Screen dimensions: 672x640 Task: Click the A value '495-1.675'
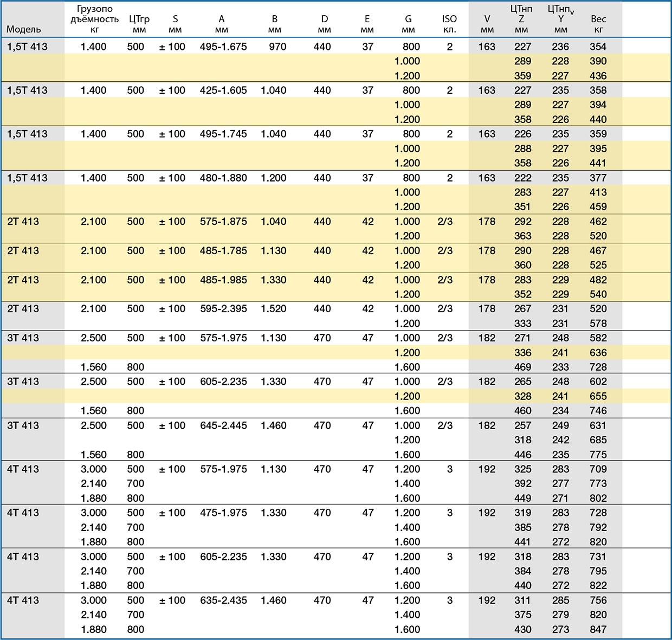(x=223, y=47)
